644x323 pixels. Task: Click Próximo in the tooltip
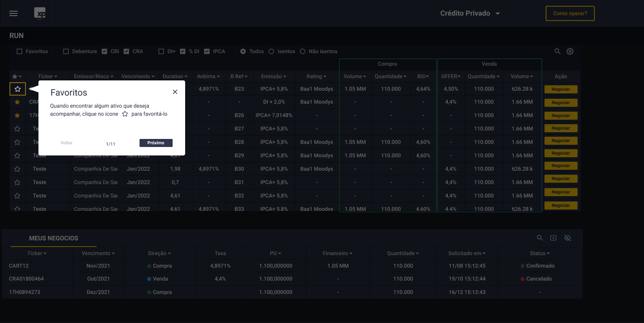156,143
